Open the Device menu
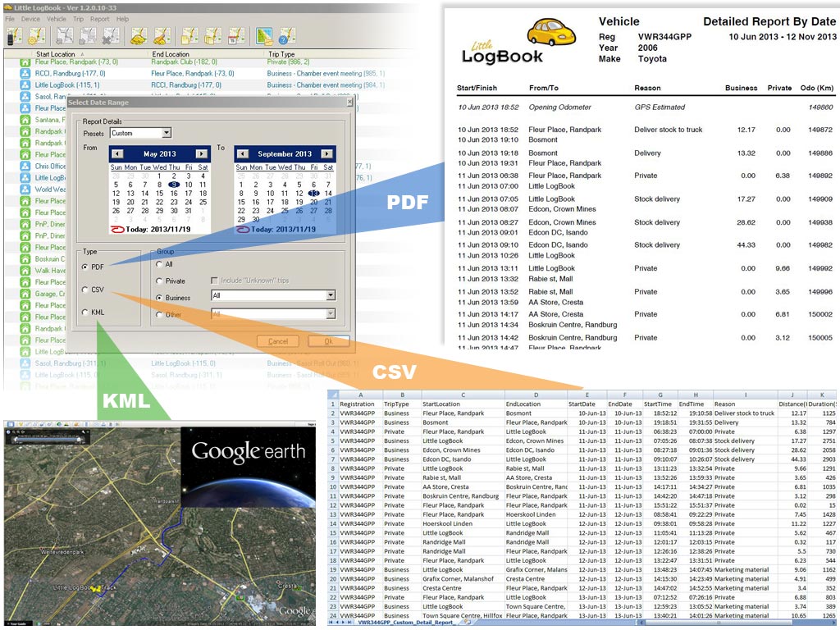The width and height of the screenshot is (840, 630). (30, 19)
